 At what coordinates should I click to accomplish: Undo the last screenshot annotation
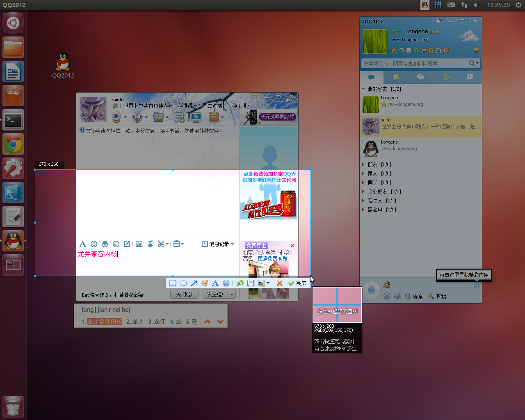click(x=240, y=283)
